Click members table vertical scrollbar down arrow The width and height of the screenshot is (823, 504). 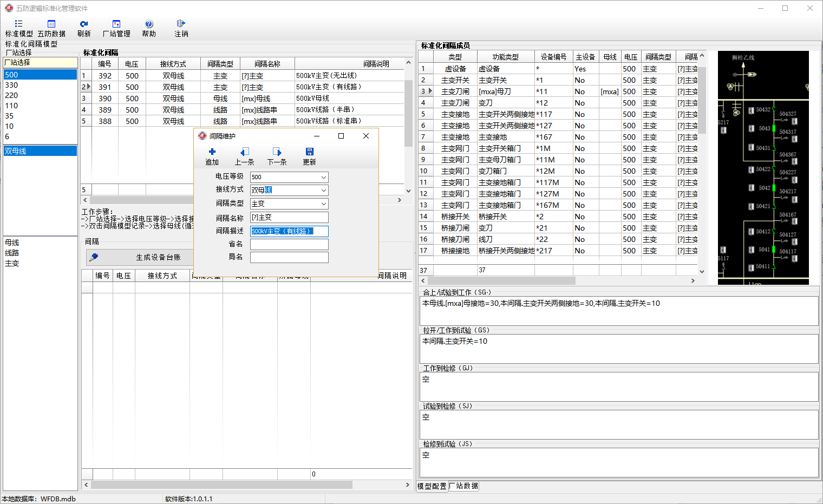coord(702,272)
